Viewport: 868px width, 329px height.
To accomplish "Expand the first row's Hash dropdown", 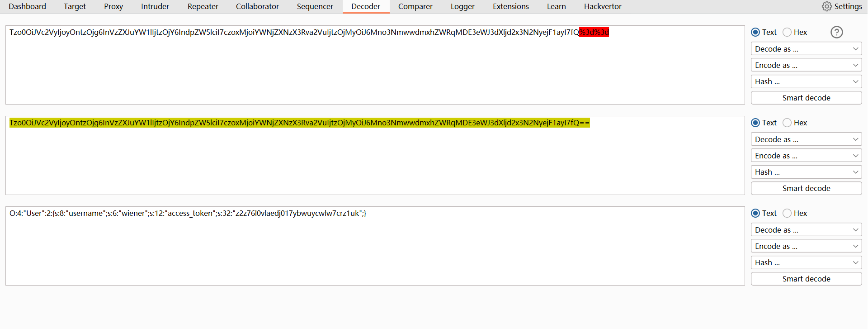I will click(806, 81).
